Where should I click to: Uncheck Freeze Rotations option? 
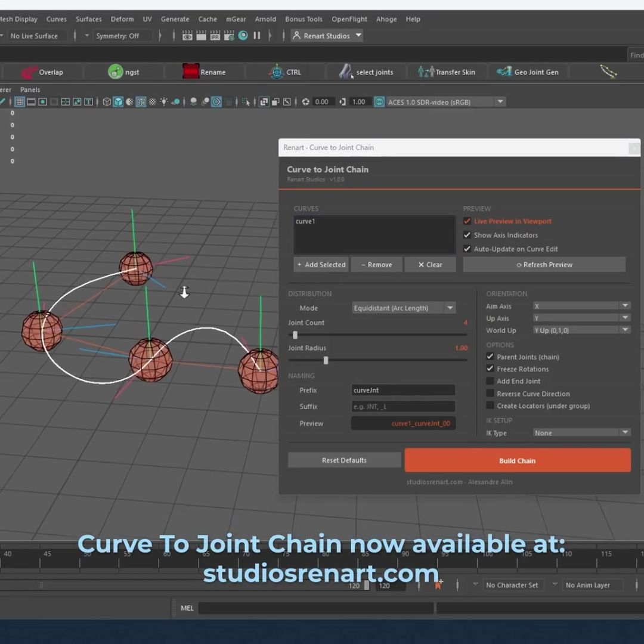[490, 369]
